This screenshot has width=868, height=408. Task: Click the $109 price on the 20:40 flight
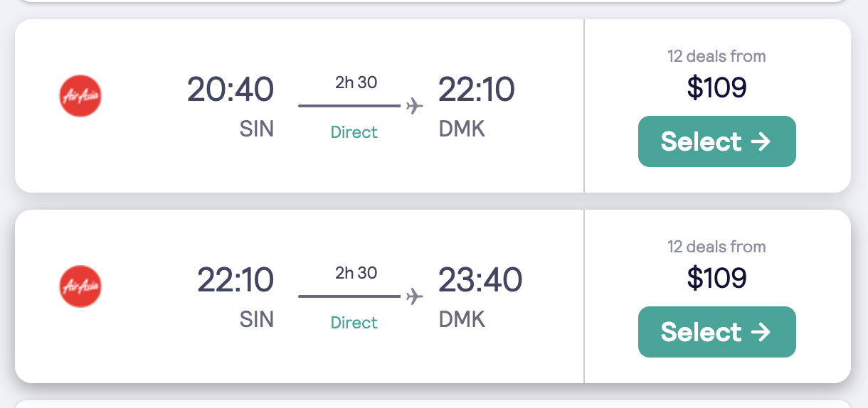click(x=716, y=87)
